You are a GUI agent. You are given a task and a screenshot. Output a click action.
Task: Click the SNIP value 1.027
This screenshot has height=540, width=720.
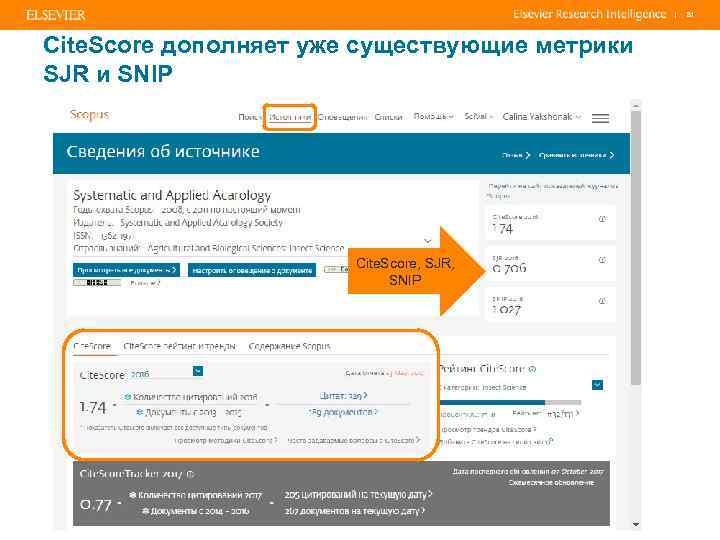pyautogui.click(x=506, y=310)
